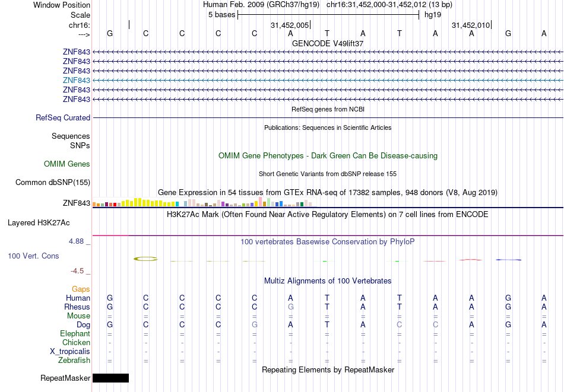564x392 pixels.
Task: Click the 'Common dbSNP(155)' track label
Action: click(x=53, y=183)
